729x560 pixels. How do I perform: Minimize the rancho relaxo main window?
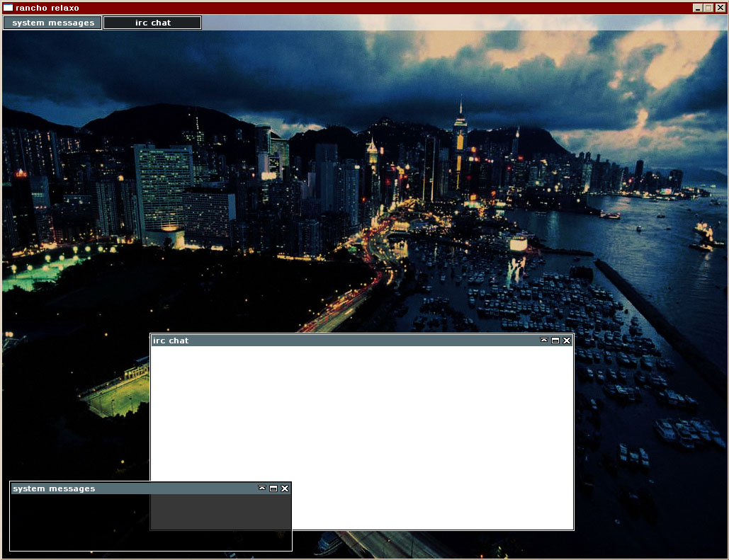(x=697, y=8)
